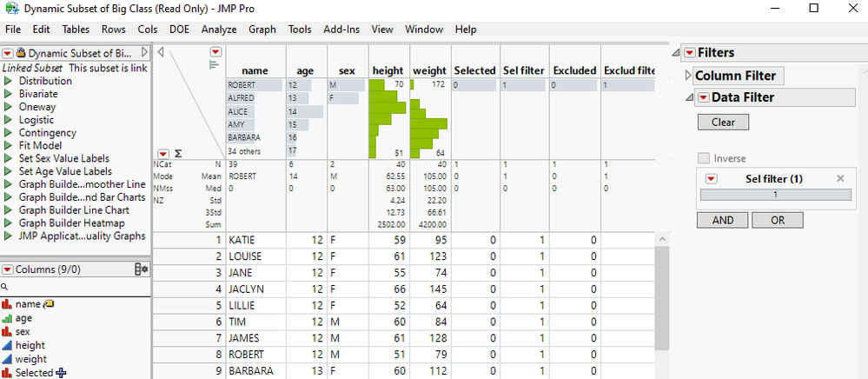Open the table red triangle menu
This screenshot has width=868, height=379.
pyautogui.click(x=8, y=53)
